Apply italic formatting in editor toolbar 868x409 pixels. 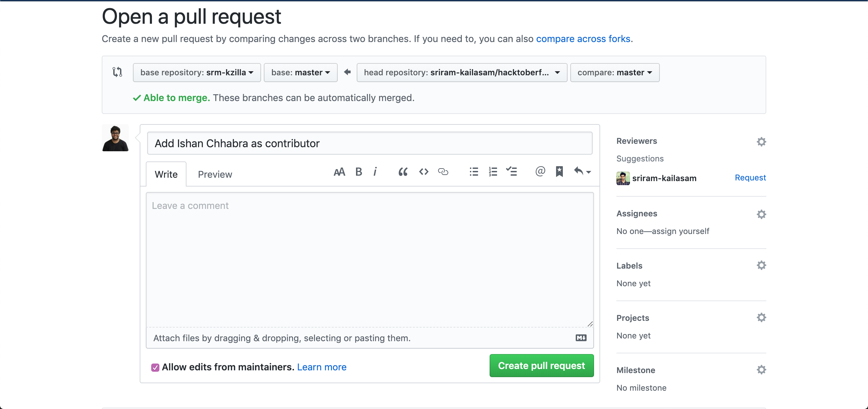click(x=375, y=172)
